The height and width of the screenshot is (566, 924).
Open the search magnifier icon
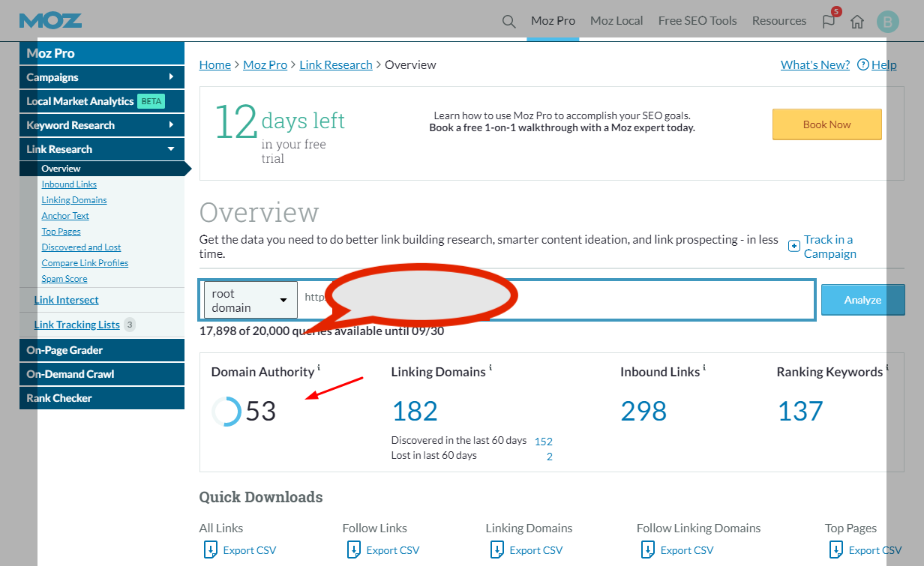509,21
